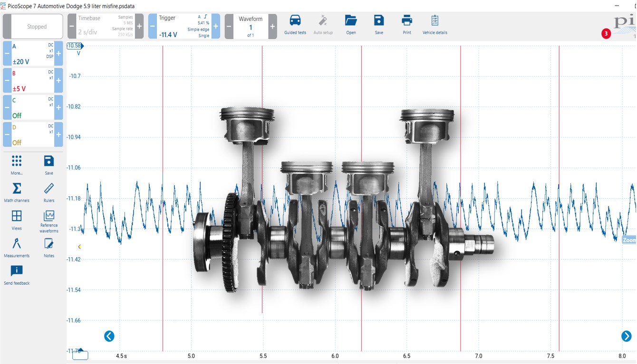Viewport: 637px width, 364px height.
Task: Open Channel B ±5 V settings
Action: [33, 80]
